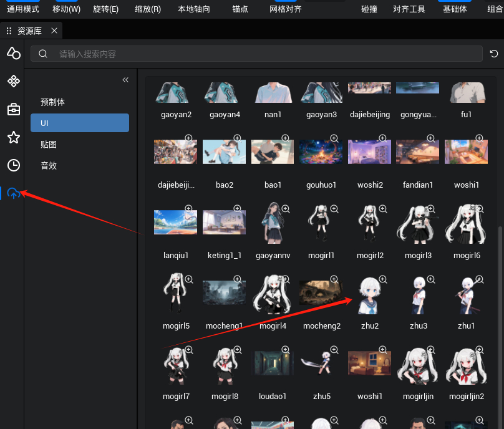Activate the 缩放(R) scale tool
Image resolution: width=504 pixels, height=429 pixels.
[148, 9]
